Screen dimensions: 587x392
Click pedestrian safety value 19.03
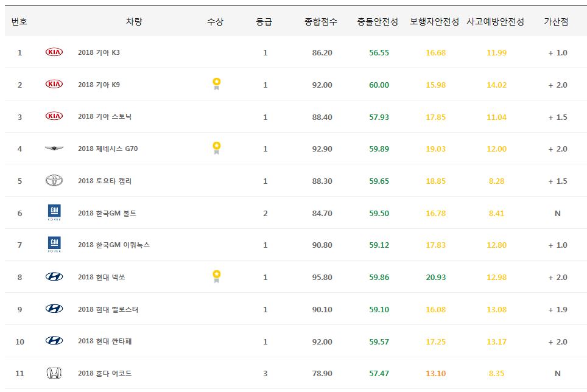(x=436, y=149)
